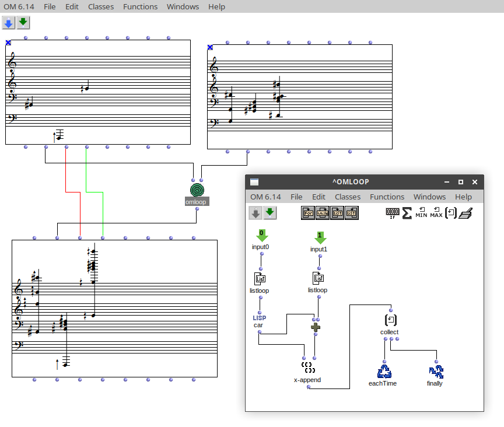Open the Functions menu in the OMLOOP window
This screenshot has width=504, height=427.
pos(387,197)
